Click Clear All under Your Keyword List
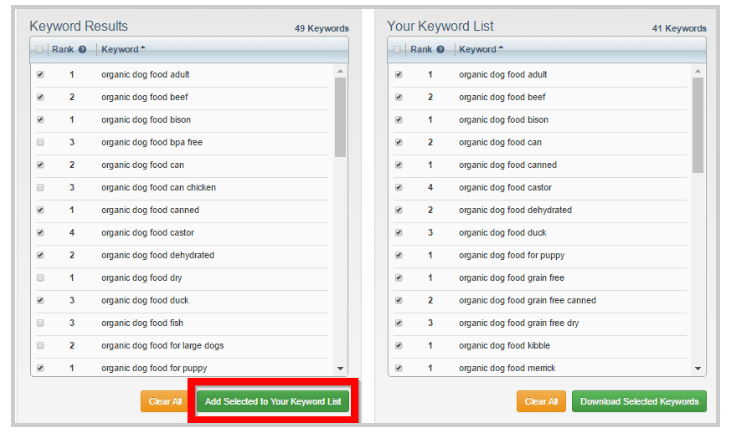The width and height of the screenshot is (737, 447). point(541,401)
